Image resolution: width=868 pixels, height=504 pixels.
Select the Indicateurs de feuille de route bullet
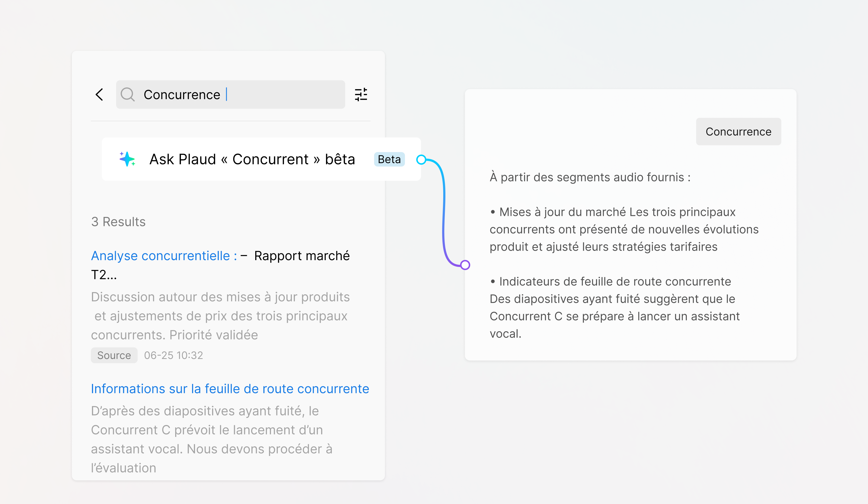click(x=614, y=307)
